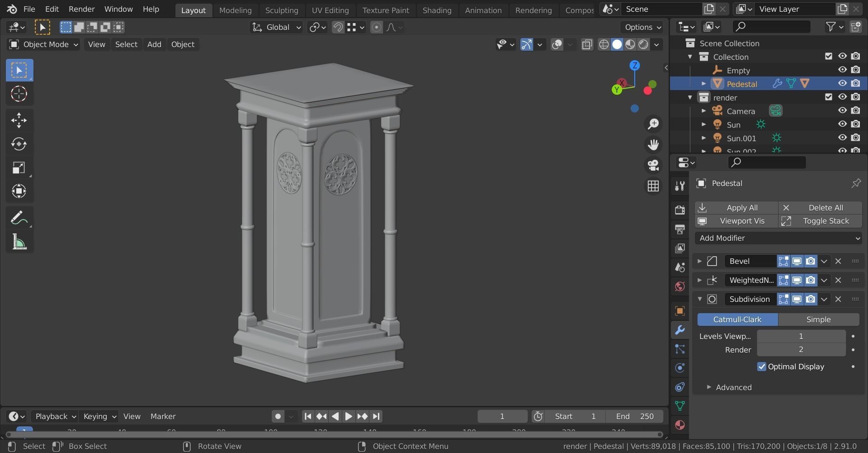
Task: Click the pan view hand icon
Action: [653, 144]
